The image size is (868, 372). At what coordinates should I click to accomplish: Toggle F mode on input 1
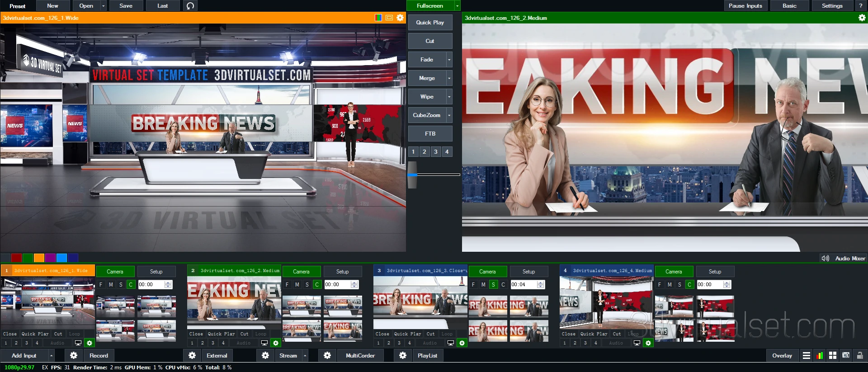click(101, 285)
